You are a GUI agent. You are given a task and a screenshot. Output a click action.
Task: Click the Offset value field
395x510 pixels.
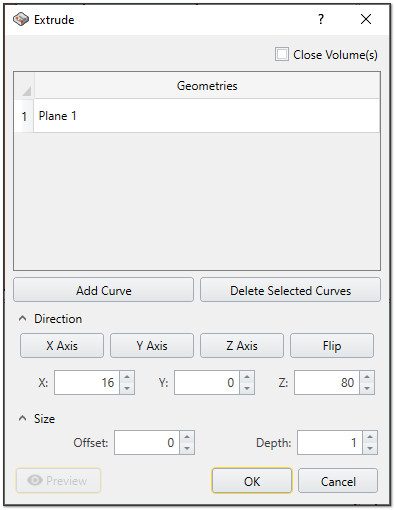point(147,443)
